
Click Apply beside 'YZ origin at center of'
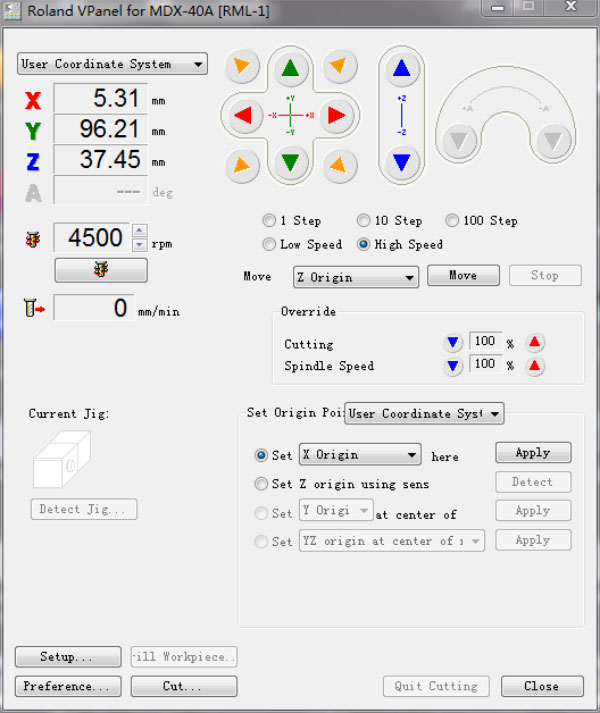point(533,540)
